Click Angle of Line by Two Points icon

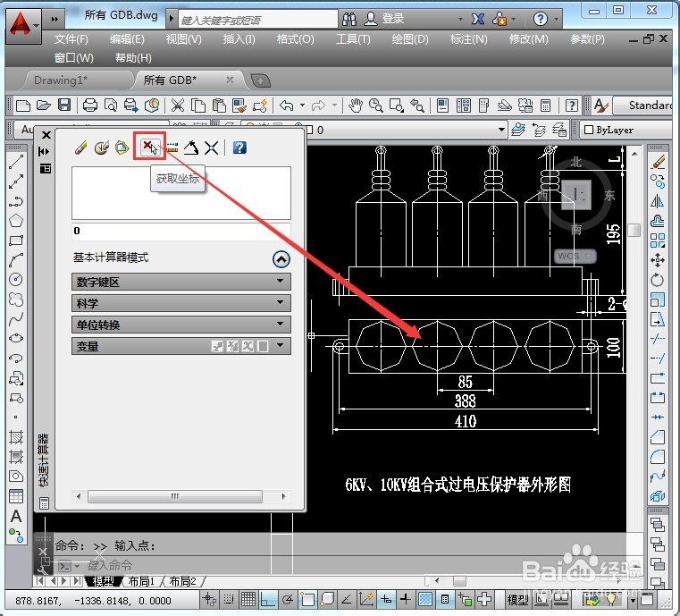(191, 148)
